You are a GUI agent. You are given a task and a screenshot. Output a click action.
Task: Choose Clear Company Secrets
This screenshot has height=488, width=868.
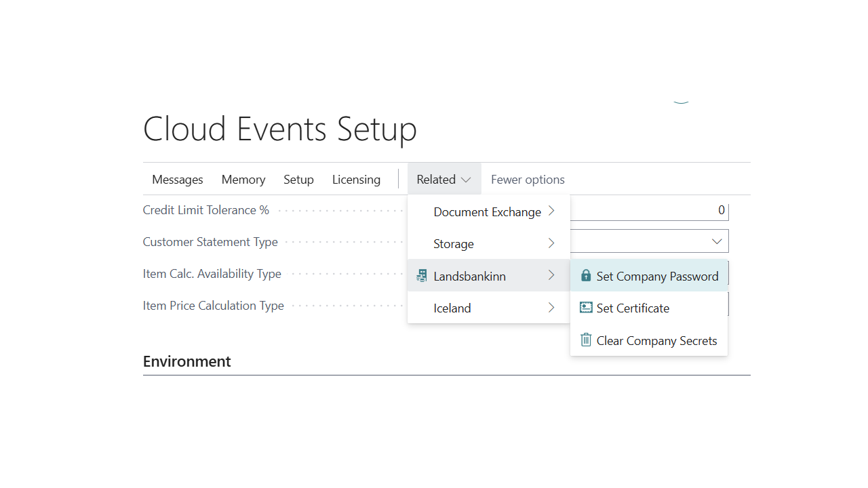coord(649,340)
